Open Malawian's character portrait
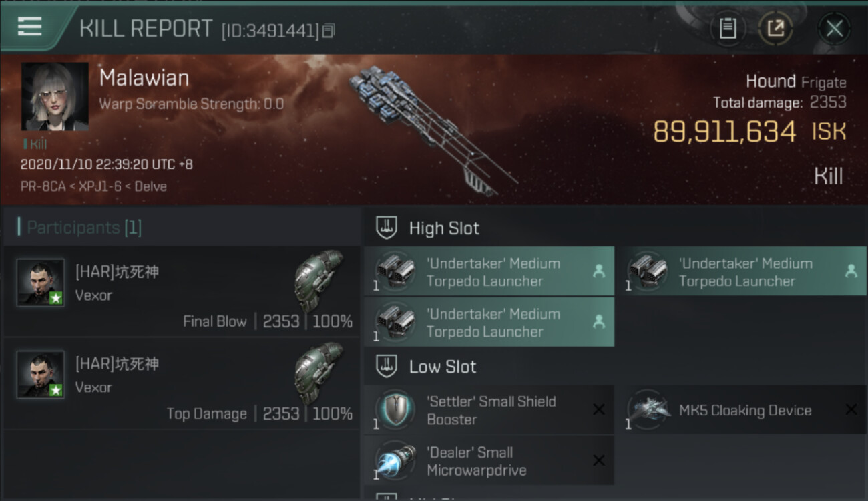 [55, 97]
